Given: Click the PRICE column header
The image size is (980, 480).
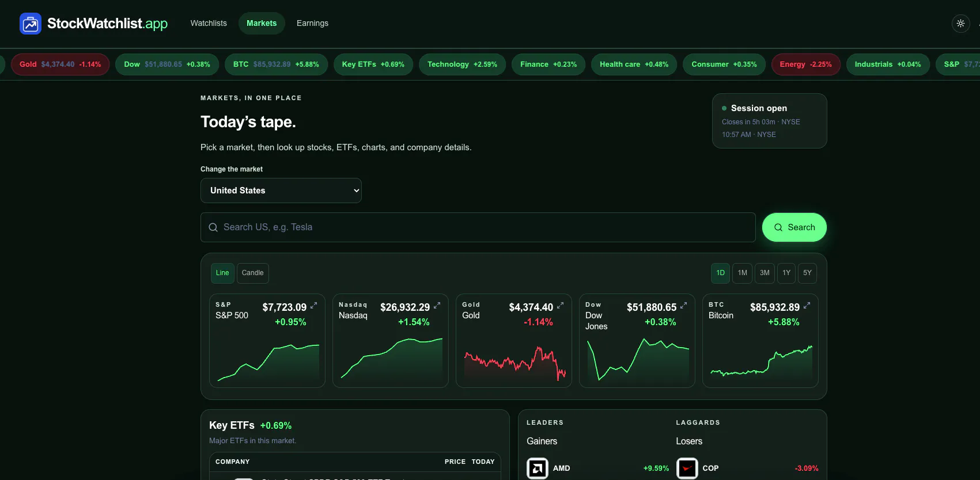Looking at the screenshot, I should pyautogui.click(x=455, y=462).
